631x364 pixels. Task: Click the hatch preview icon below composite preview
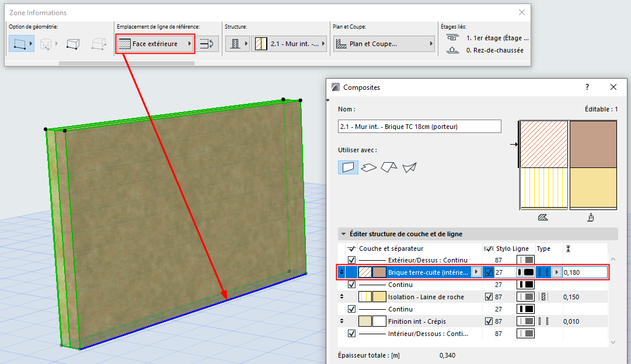[x=542, y=218]
